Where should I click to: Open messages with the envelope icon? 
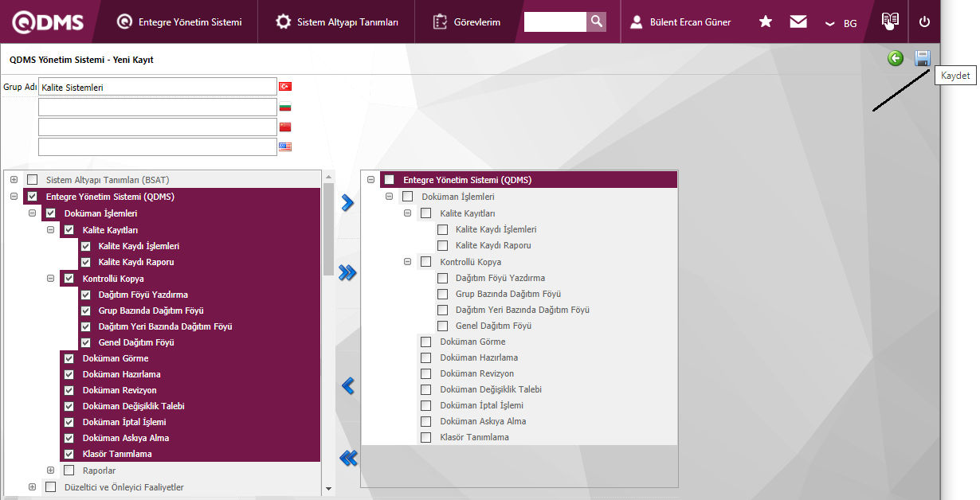pos(798,22)
